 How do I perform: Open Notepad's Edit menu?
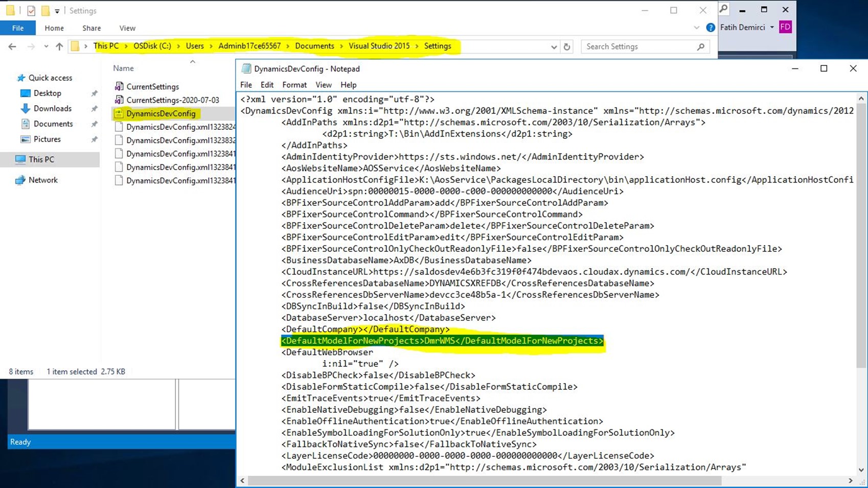coord(267,85)
